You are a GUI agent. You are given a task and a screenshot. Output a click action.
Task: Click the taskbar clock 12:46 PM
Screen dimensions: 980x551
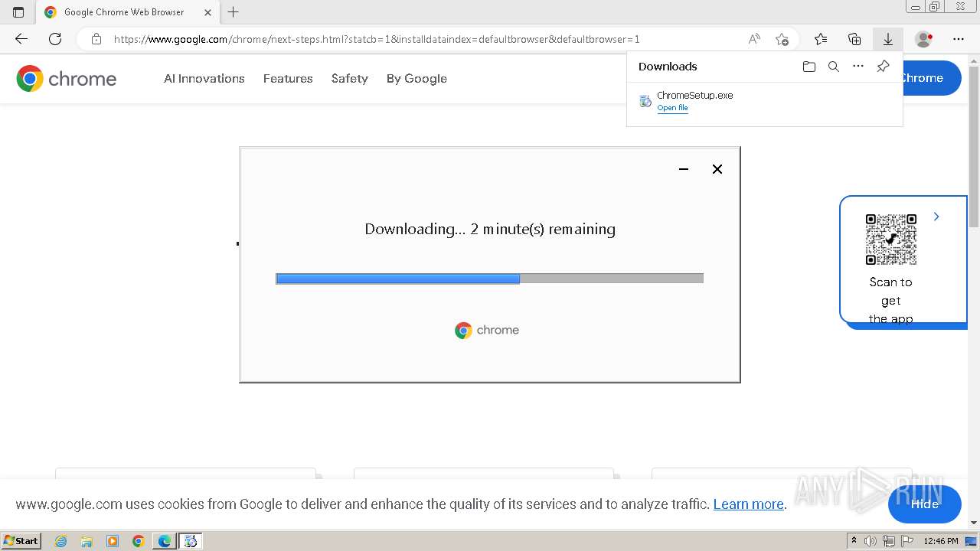[x=941, y=541]
